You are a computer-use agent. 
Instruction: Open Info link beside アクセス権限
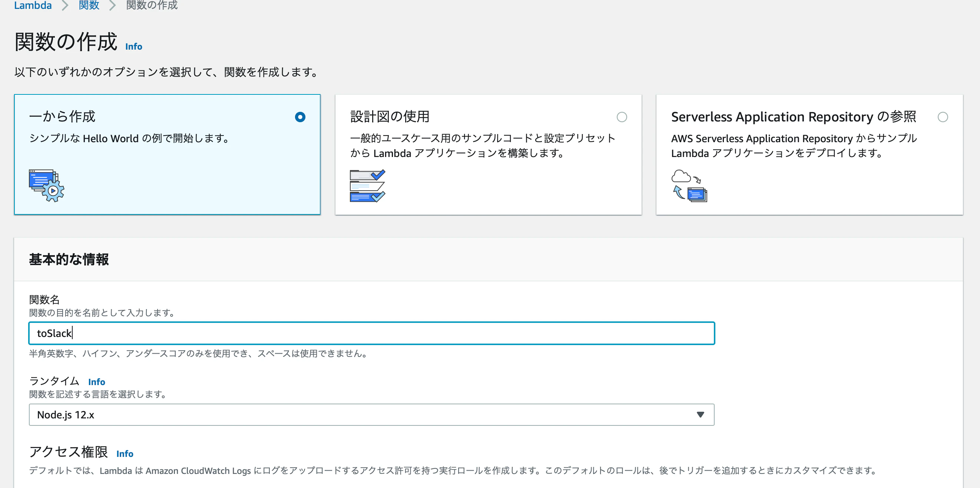125,454
